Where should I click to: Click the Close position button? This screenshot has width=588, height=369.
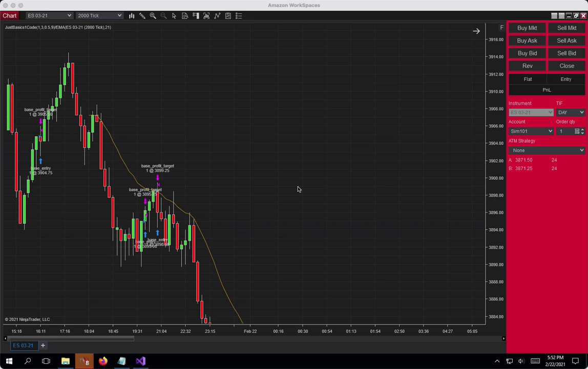click(x=566, y=66)
